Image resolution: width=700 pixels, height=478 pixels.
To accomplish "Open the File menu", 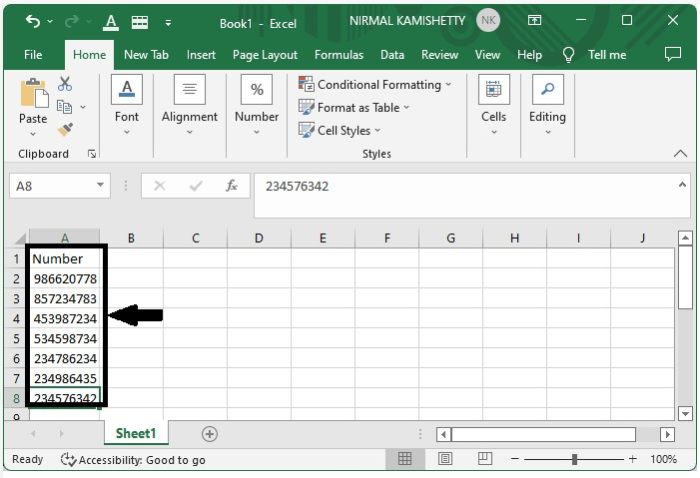I will [33, 55].
